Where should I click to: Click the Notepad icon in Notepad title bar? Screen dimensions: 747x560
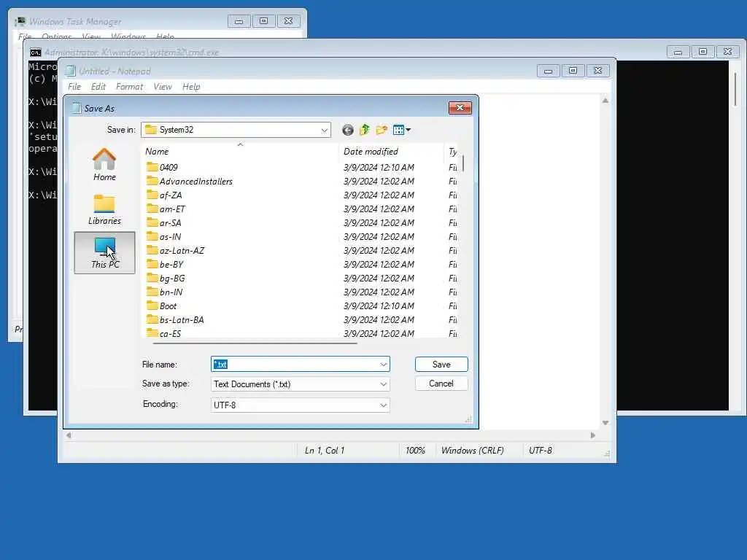(71, 71)
